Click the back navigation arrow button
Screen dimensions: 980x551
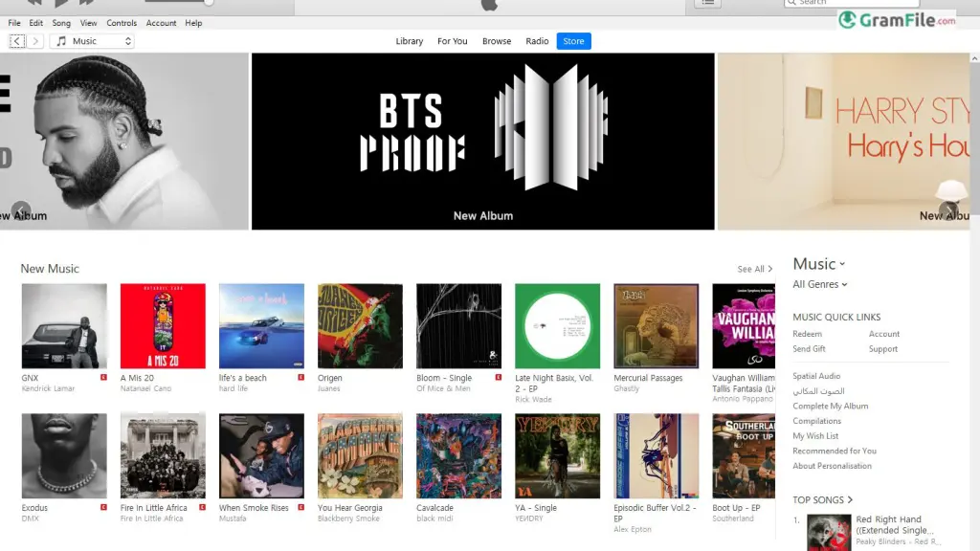coord(17,41)
